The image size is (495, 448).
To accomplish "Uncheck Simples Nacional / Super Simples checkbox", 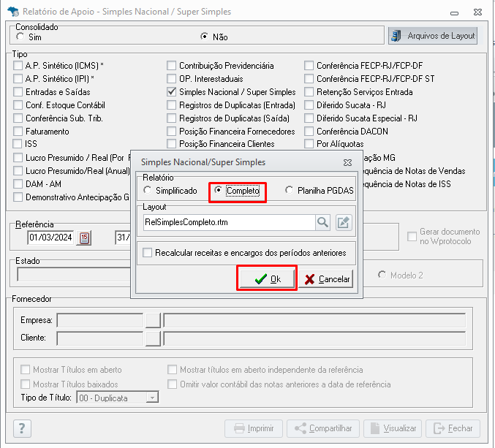I will tap(171, 92).
